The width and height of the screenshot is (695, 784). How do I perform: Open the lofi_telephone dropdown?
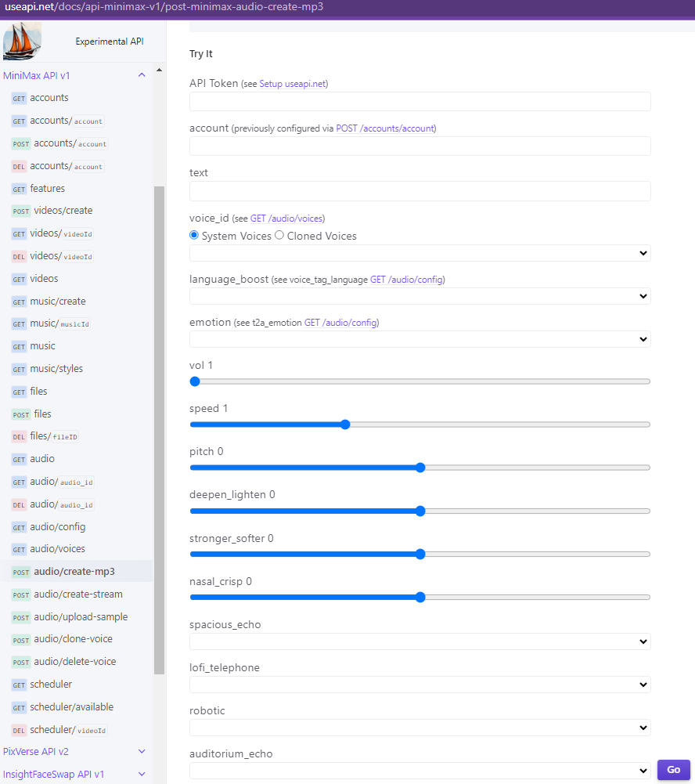(420, 685)
